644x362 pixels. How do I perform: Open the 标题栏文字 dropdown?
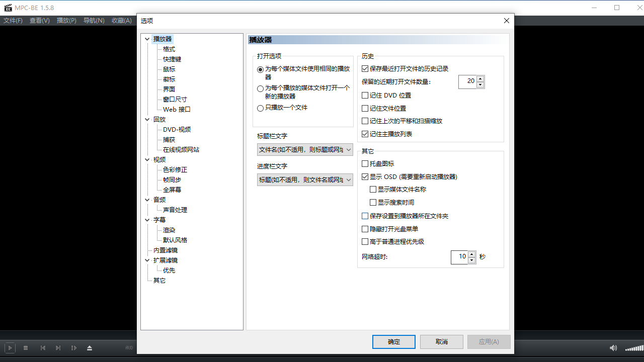349,149
